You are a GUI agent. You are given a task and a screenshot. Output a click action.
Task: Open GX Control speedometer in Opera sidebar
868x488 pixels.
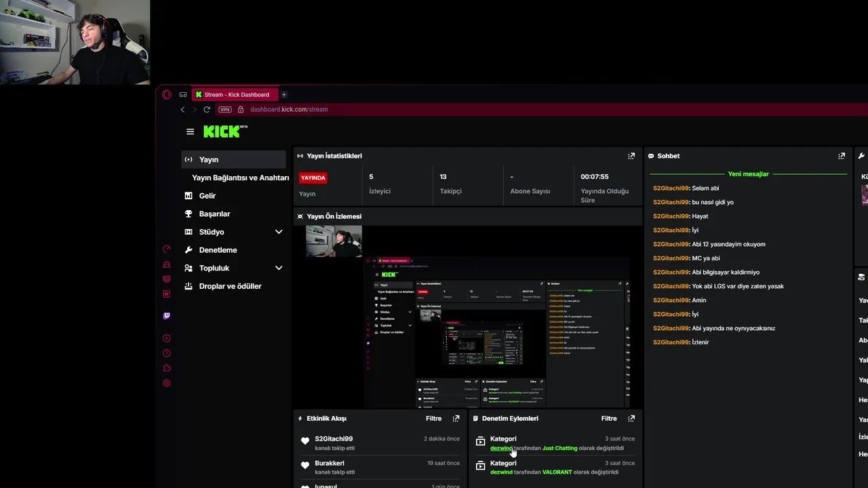click(x=167, y=249)
